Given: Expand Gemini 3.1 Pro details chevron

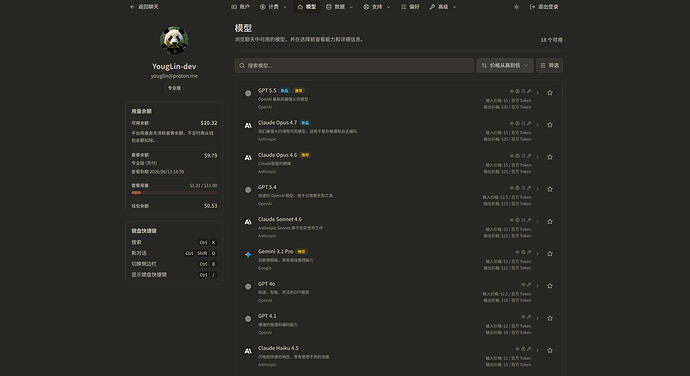Looking at the screenshot, I should (x=538, y=254).
